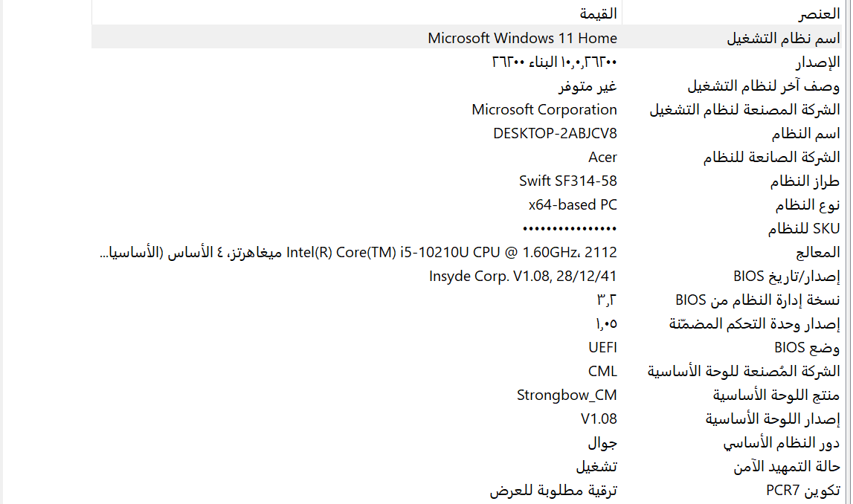The width and height of the screenshot is (853, 504).
Task: Select the المعالج Intel Core i5 row
Action: 467,252
